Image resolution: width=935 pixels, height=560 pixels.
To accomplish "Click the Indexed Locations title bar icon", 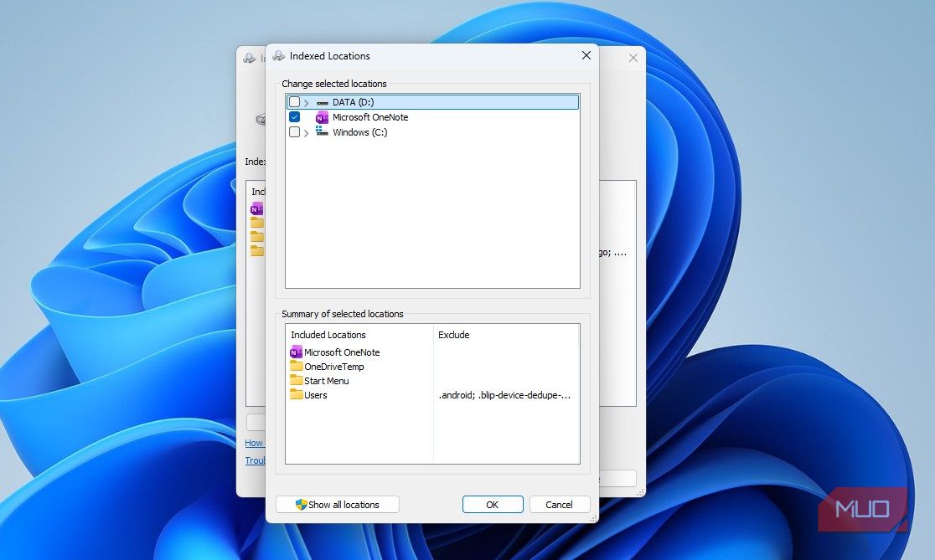I will coord(278,56).
